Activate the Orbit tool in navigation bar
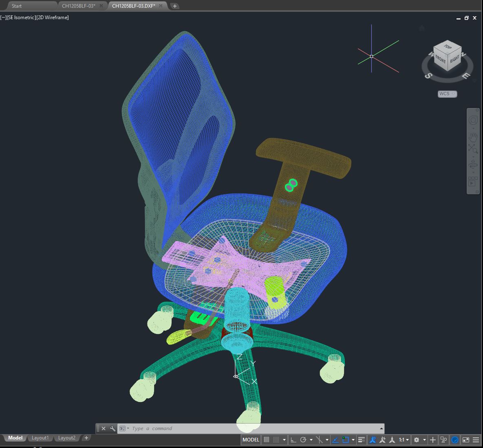The image size is (483, 448). (x=473, y=165)
